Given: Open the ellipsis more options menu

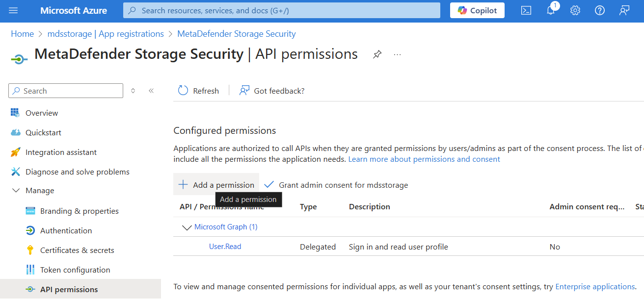Looking at the screenshot, I should coord(398,54).
